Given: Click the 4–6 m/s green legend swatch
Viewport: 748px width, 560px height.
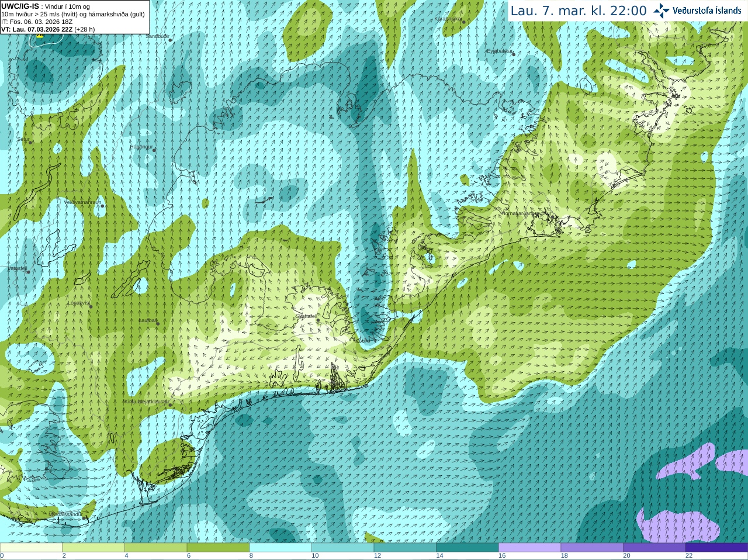Looking at the screenshot, I should coord(155,548).
